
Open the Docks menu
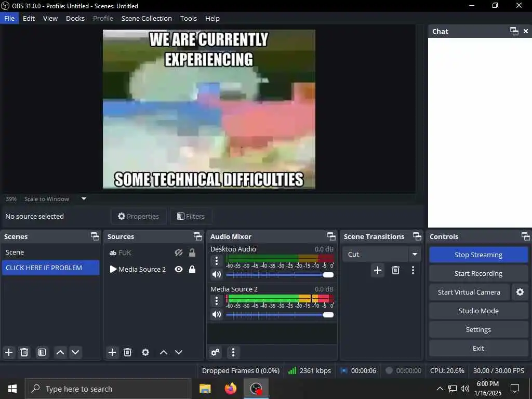(x=75, y=18)
